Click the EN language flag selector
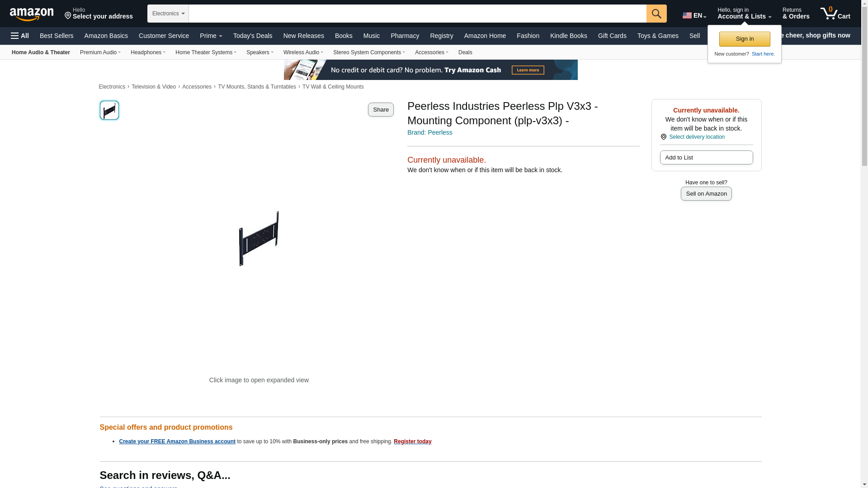Screen dimensions: 868x488 [x=694, y=15]
